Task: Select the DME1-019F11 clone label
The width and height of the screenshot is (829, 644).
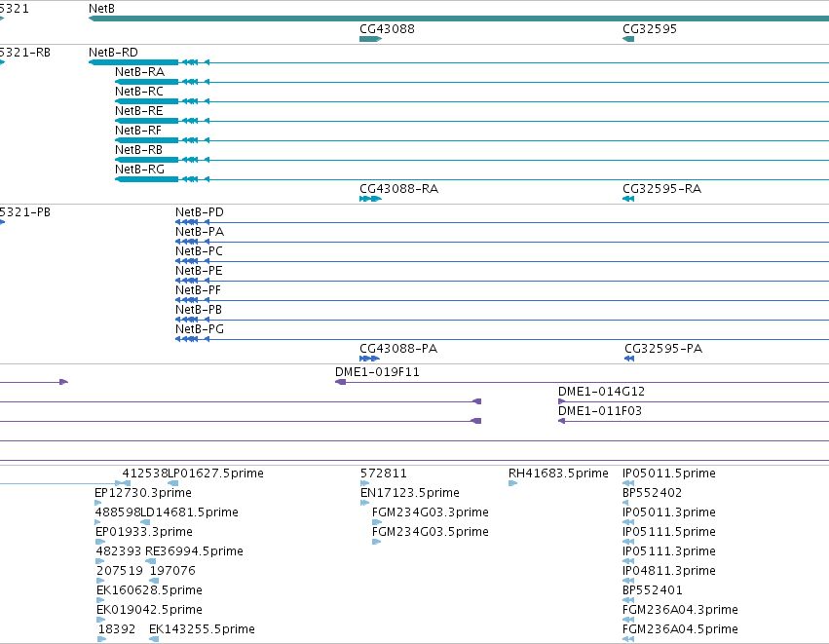Action: pos(378,372)
